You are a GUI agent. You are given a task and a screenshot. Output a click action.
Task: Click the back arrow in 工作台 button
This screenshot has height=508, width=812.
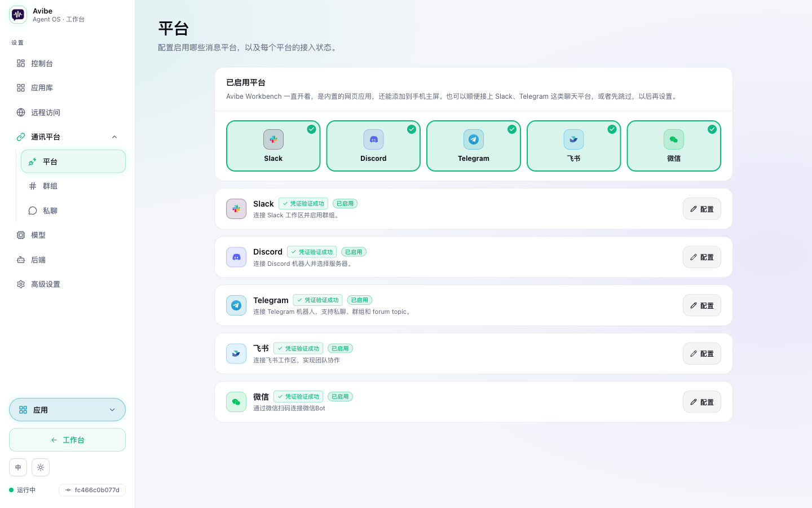[54, 440]
